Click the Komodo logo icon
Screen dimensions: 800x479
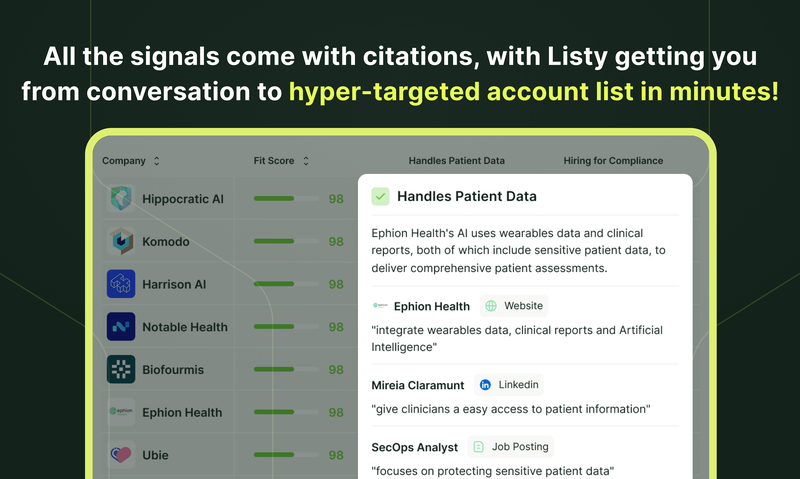pos(121,241)
